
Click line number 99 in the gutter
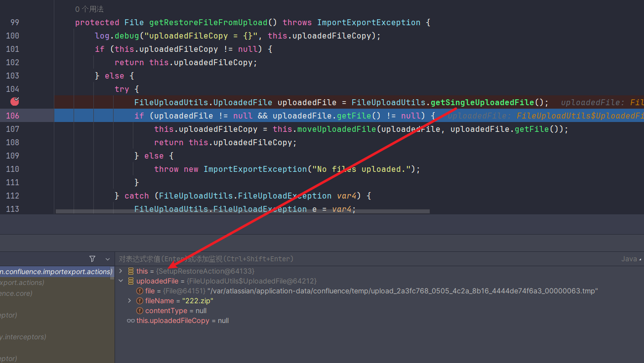click(x=14, y=22)
